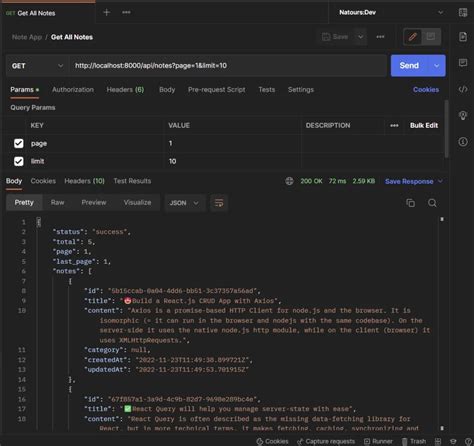Open the Cookies link under Send

point(426,90)
